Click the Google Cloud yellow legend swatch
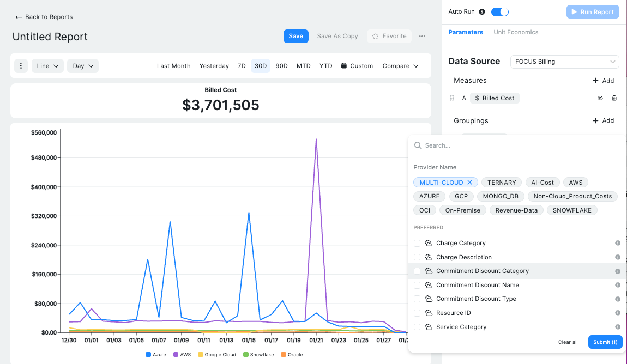This screenshot has height=364, width=627. click(x=201, y=354)
